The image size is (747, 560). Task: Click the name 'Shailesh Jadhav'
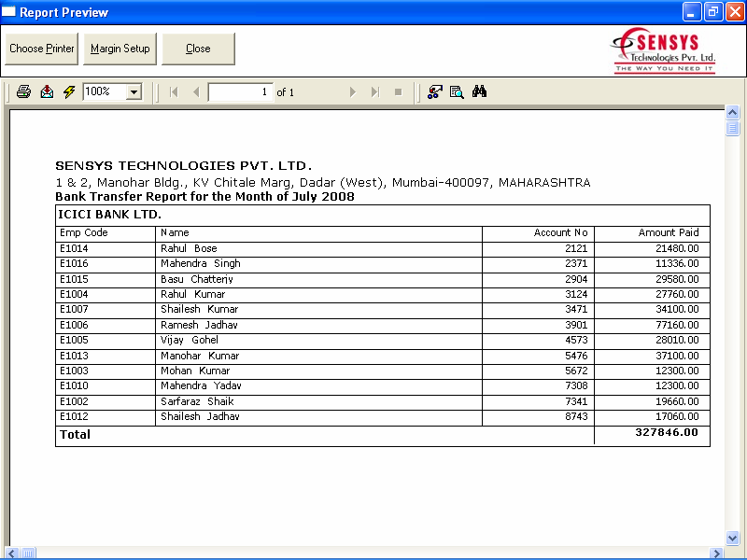[200, 416]
